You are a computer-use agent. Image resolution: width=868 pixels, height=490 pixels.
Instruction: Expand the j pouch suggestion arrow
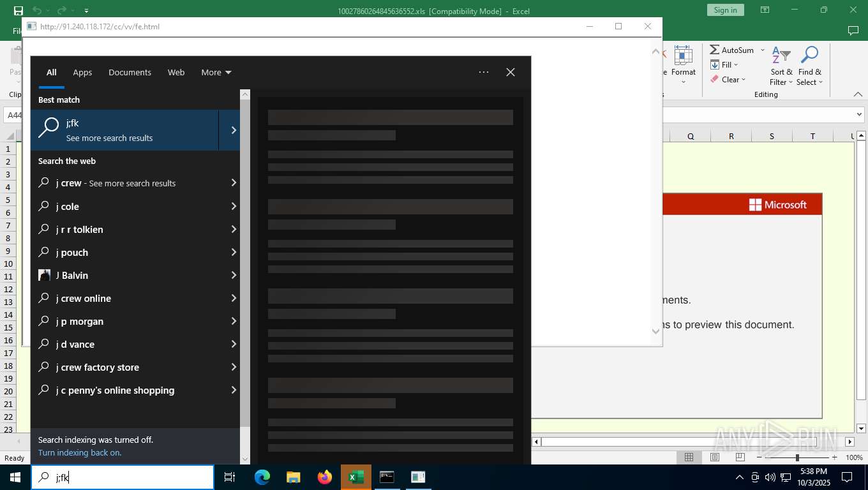coord(234,252)
